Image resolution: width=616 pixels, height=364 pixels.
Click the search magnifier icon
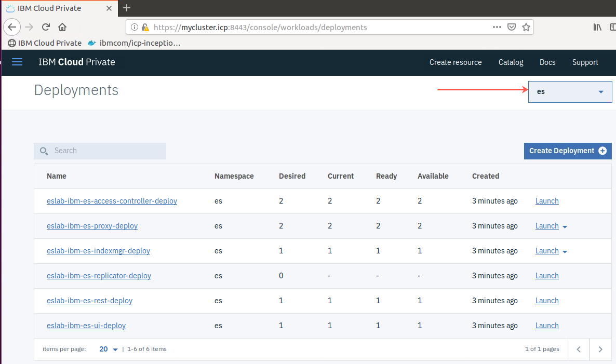(x=44, y=151)
